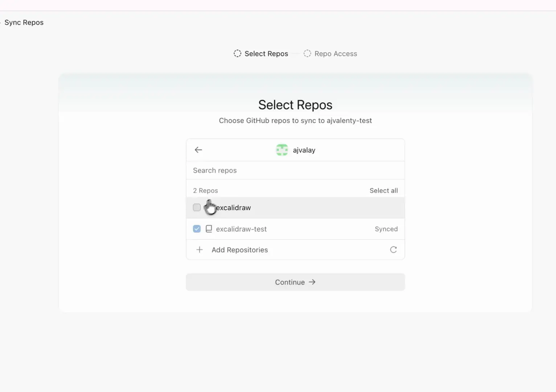The height and width of the screenshot is (392, 556).
Task: Click the 2 Repos count label
Action: 205,191
